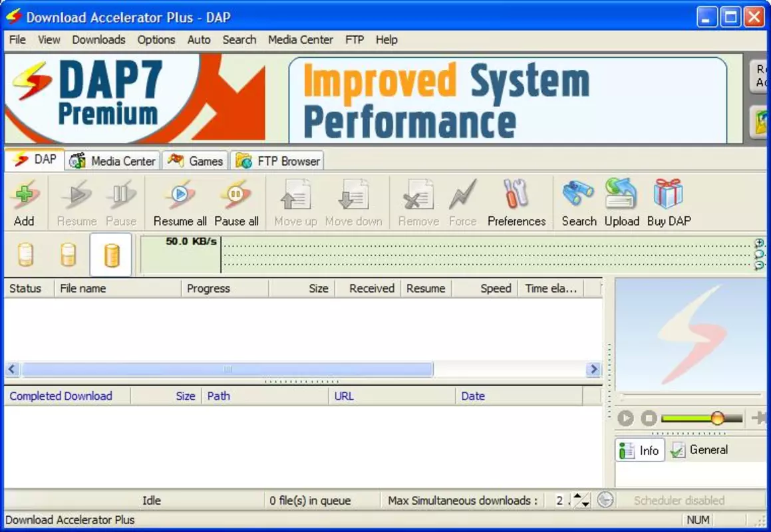
Task: Adjust the green volume slider knob
Action: click(x=717, y=418)
